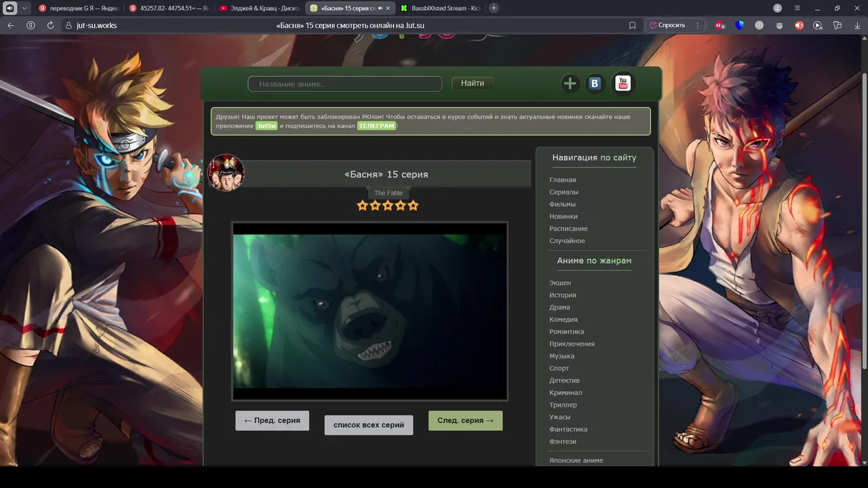Open the gray face extension icon
The image size is (868, 488).
coord(779,25)
